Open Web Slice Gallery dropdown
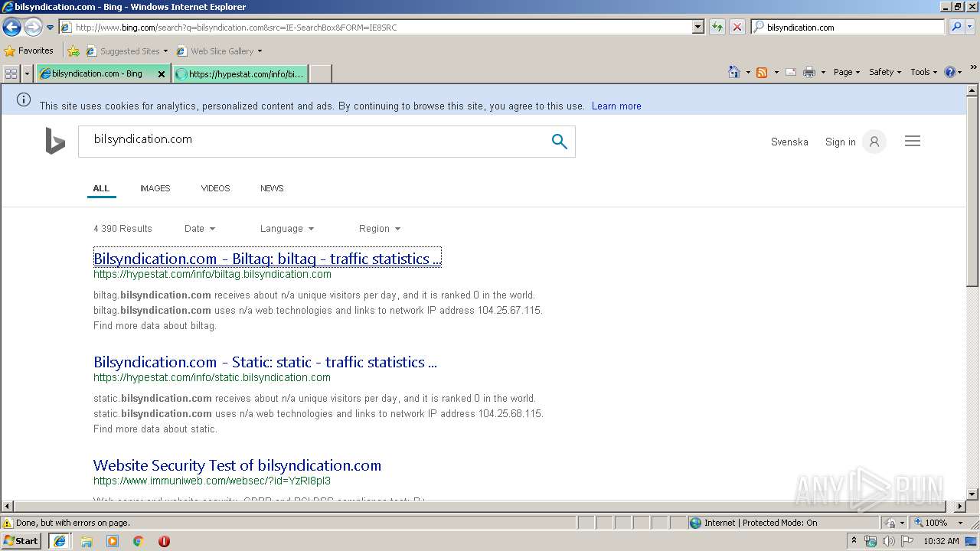Image resolution: width=980 pixels, height=551 pixels. point(219,51)
